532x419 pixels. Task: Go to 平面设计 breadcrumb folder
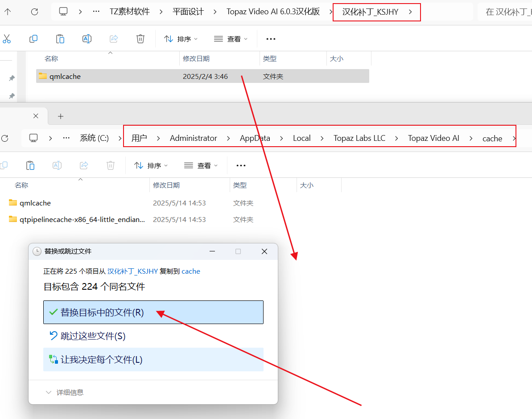188,12
